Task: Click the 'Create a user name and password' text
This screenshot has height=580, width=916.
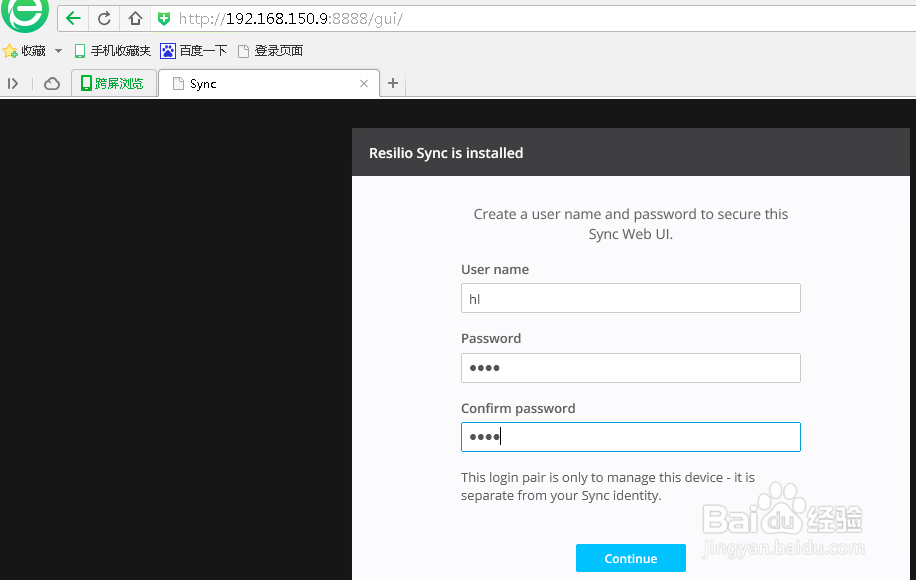Action: 630,224
